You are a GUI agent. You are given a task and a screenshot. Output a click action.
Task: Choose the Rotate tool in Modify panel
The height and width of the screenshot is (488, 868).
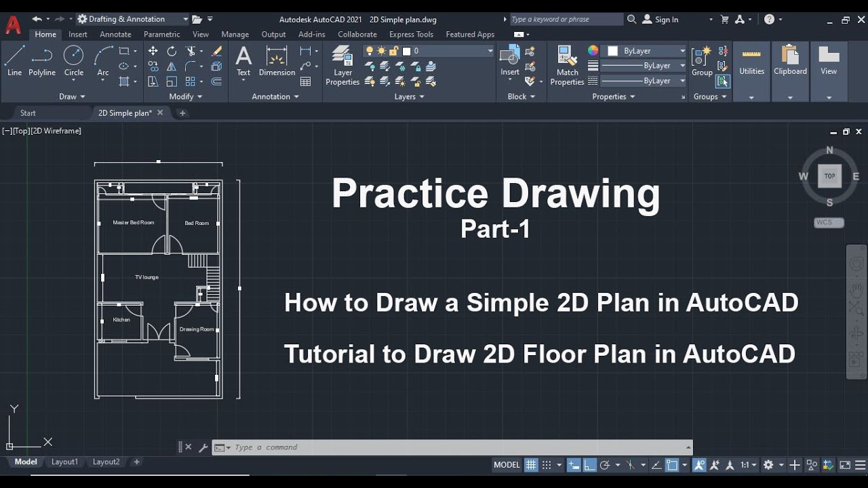tap(172, 51)
